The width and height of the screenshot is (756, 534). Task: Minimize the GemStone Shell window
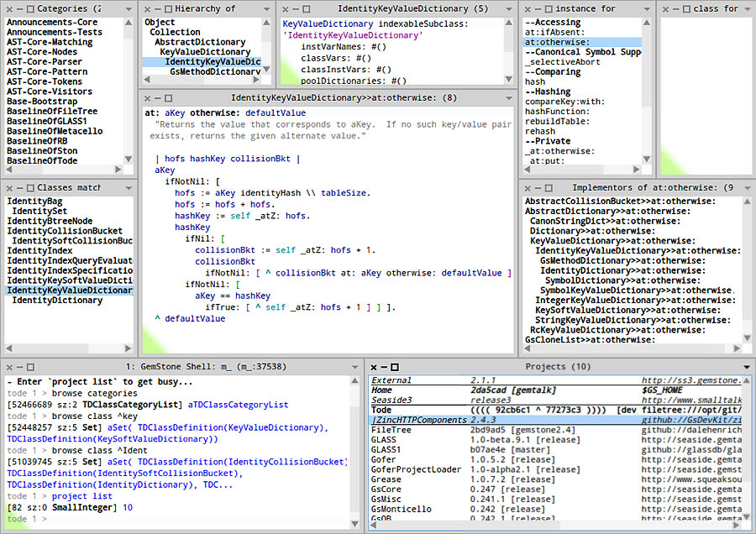click(x=20, y=367)
